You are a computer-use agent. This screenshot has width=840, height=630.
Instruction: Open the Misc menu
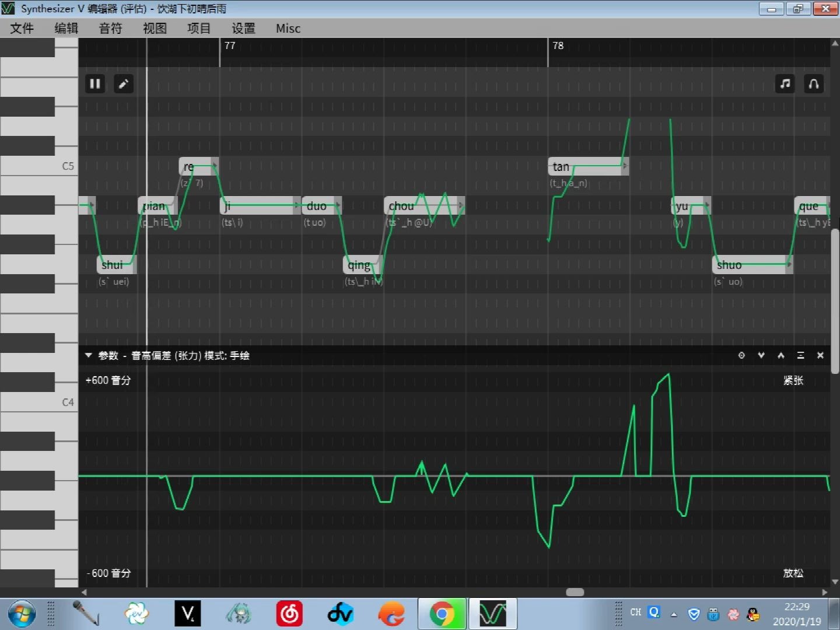[288, 28]
